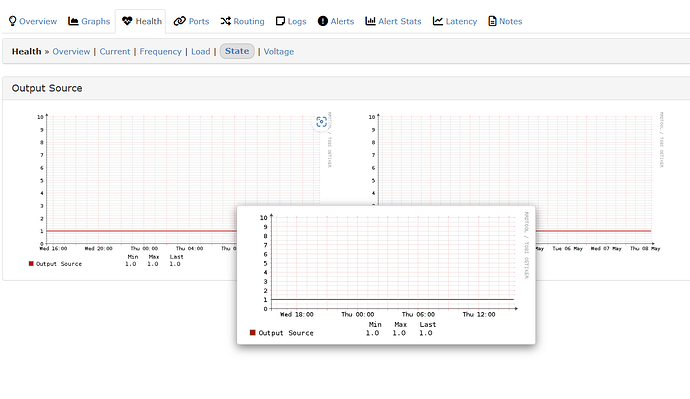Click 'Wed 07 May' label on right graph
Image resolution: width=690 pixels, height=399 pixels.
pos(606,249)
